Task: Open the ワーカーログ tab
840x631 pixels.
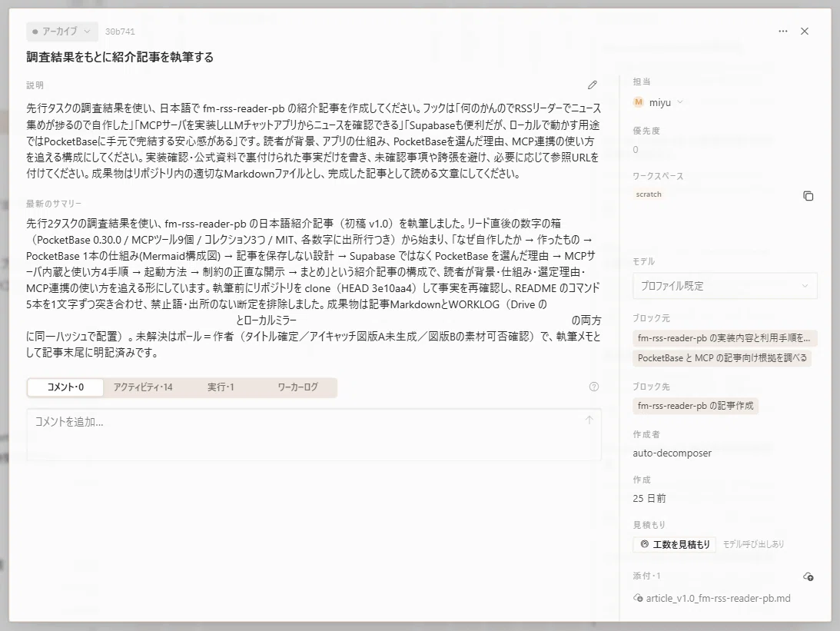Action: (x=298, y=387)
